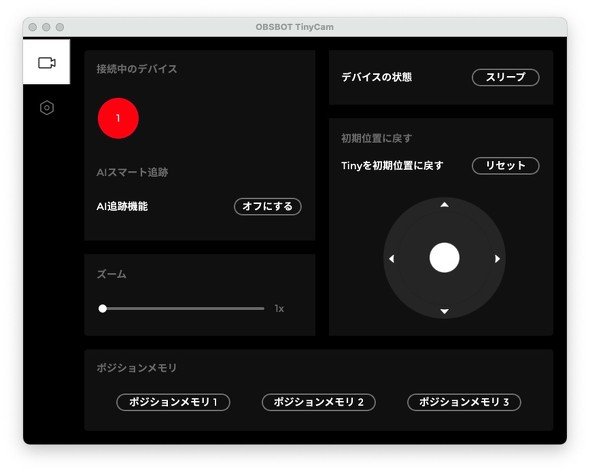This screenshot has width=590, height=473.
Task: Click the white joystick center knob
Action: point(444,258)
